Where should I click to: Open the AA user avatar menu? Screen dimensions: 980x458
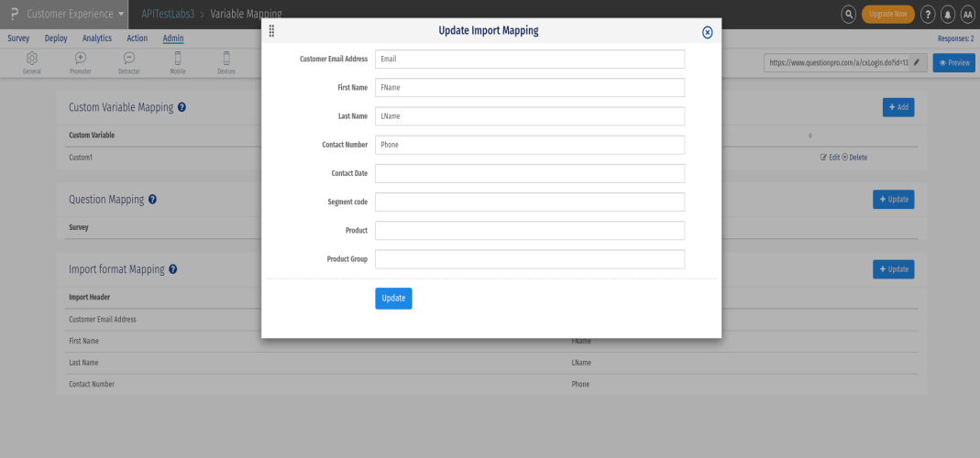click(x=968, y=14)
